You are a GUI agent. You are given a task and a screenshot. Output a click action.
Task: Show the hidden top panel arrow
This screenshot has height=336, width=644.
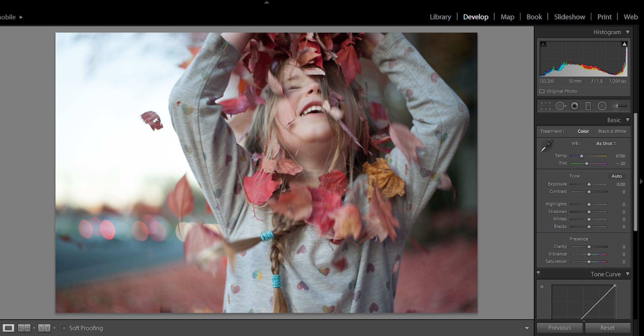point(266,2)
